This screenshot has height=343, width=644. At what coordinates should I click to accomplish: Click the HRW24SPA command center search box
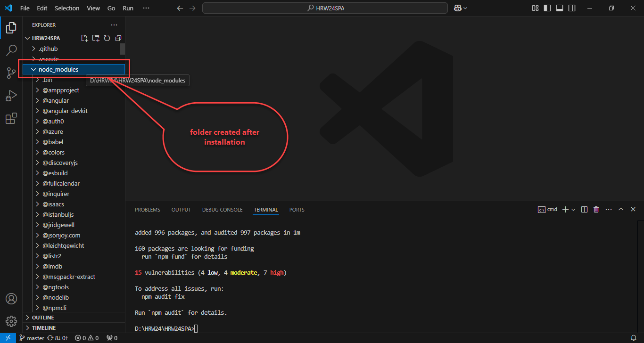(x=325, y=8)
